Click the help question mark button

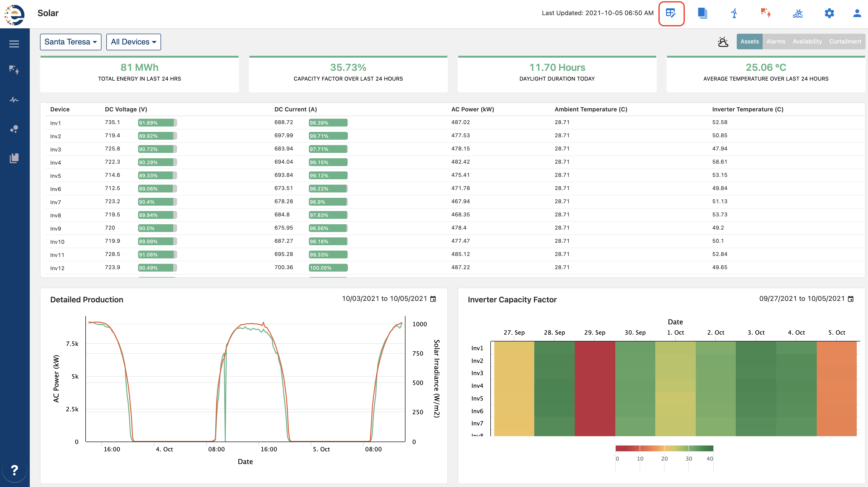click(14, 470)
